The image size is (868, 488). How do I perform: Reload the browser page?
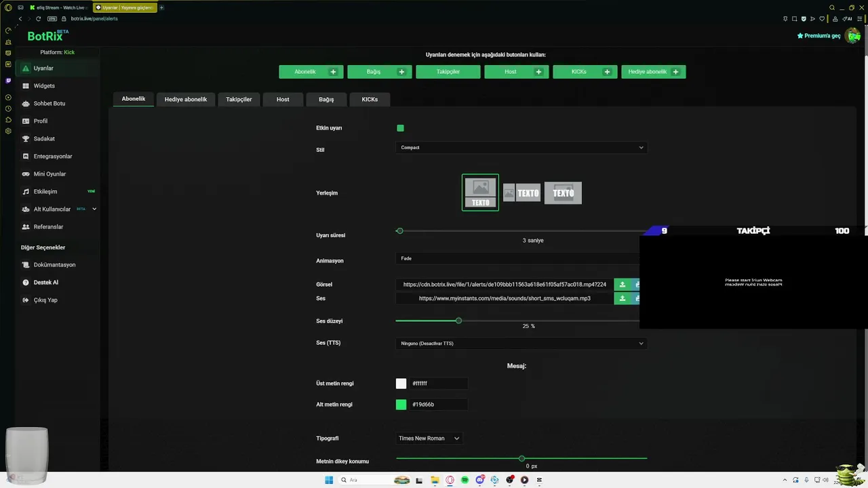pyautogui.click(x=38, y=18)
